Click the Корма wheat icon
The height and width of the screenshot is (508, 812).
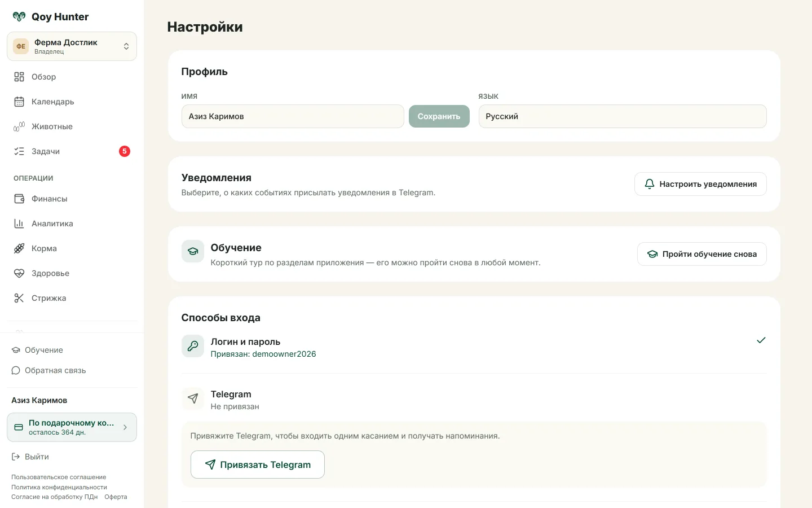tap(19, 248)
